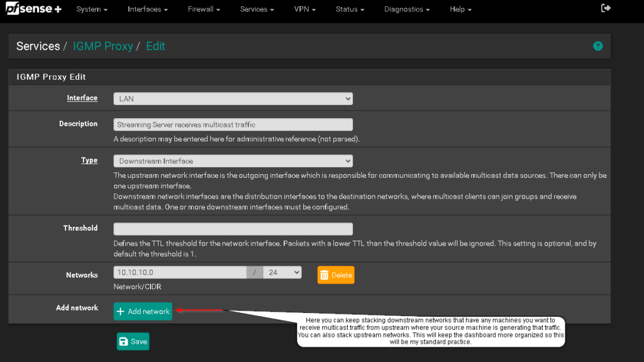Edit the network address field 10.10.10.0
The height and width of the screenshot is (362, 644).
[180, 272]
